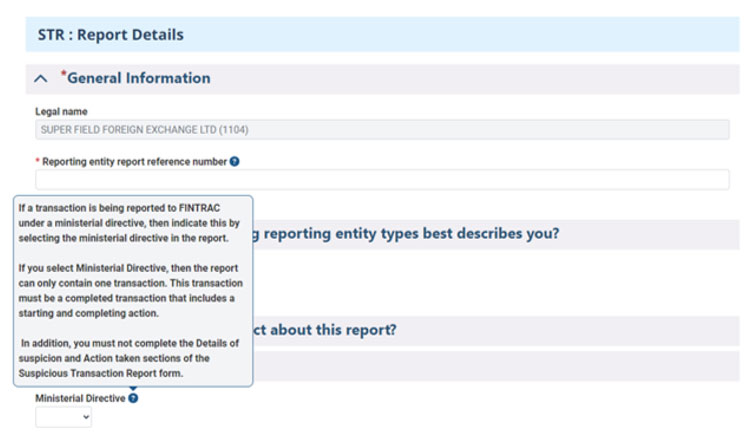Viewport: 750px width, 437px height.
Task: Click the Ministerial Directive help icon
Action: [133, 398]
